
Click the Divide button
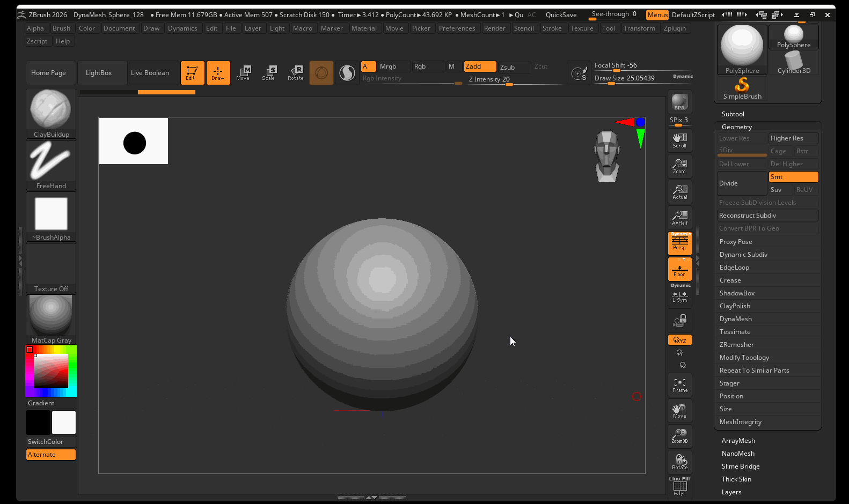[x=742, y=183]
